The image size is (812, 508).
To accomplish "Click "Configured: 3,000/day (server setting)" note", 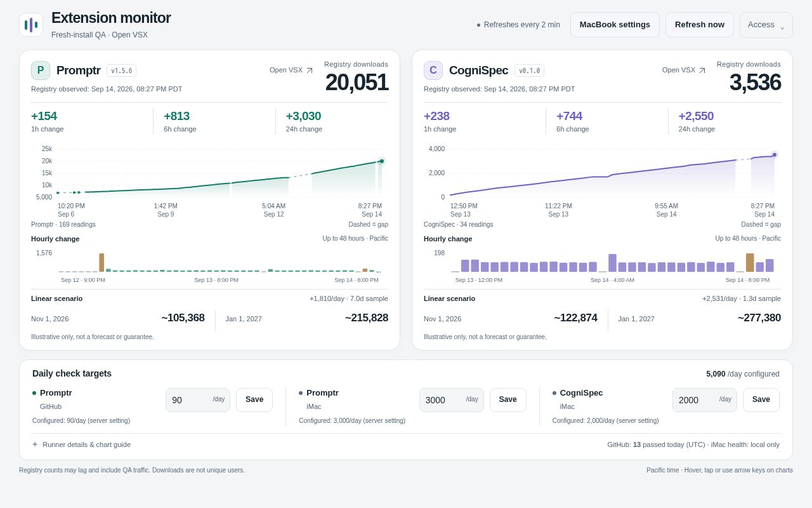I will click(352, 420).
